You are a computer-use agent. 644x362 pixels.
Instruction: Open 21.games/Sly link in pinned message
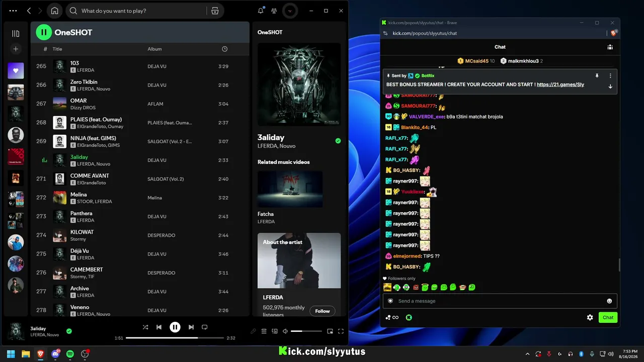tap(560, 84)
